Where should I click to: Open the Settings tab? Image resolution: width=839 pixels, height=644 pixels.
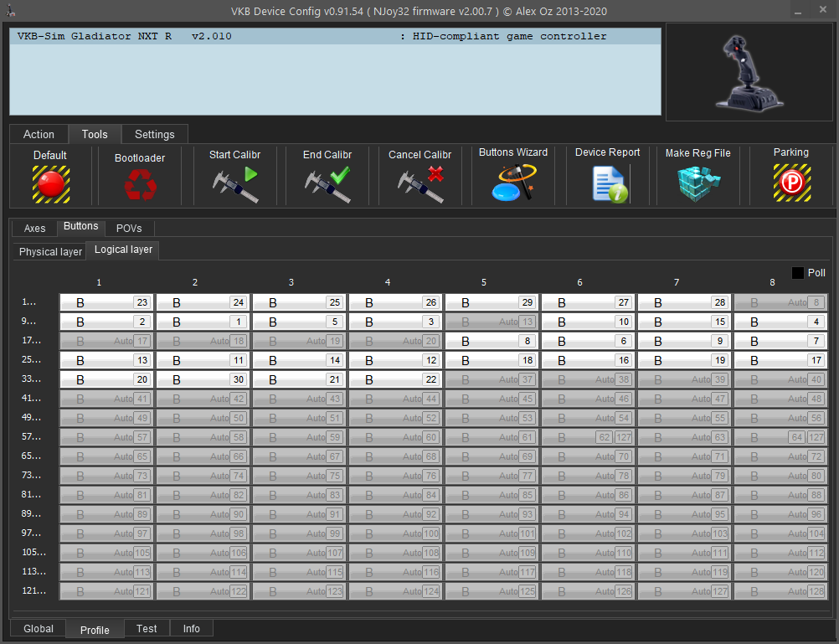pos(155,134)
